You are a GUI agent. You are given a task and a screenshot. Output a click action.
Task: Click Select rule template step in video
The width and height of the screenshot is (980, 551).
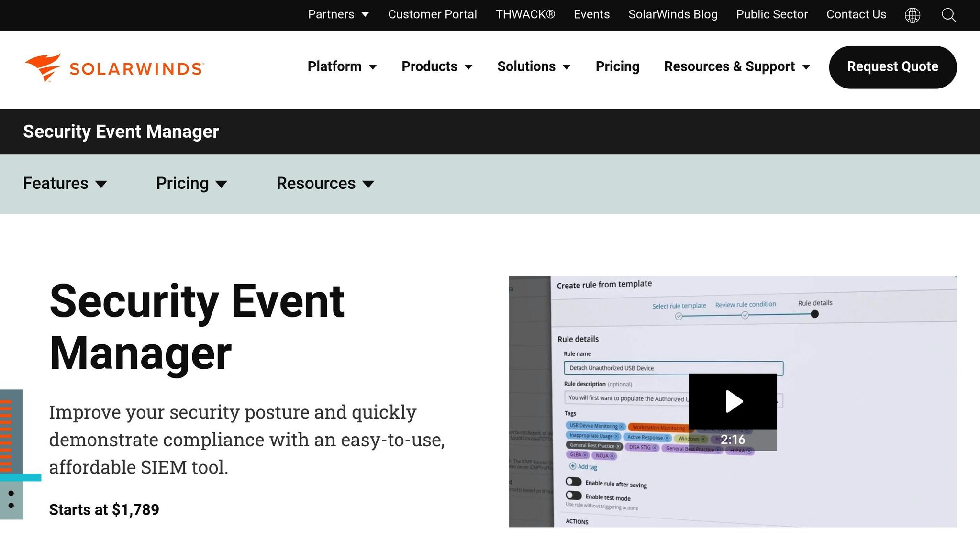click(679, 306)
